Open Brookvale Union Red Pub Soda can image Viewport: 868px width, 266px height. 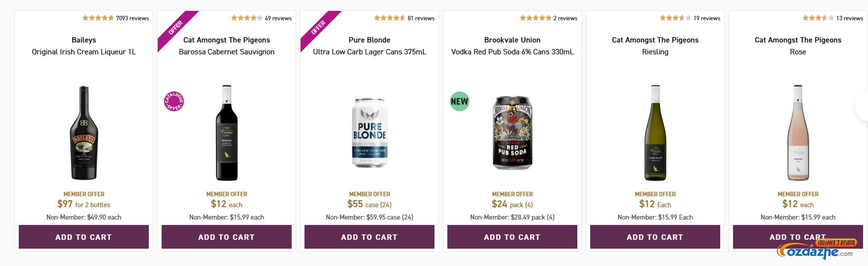(513, 133)
